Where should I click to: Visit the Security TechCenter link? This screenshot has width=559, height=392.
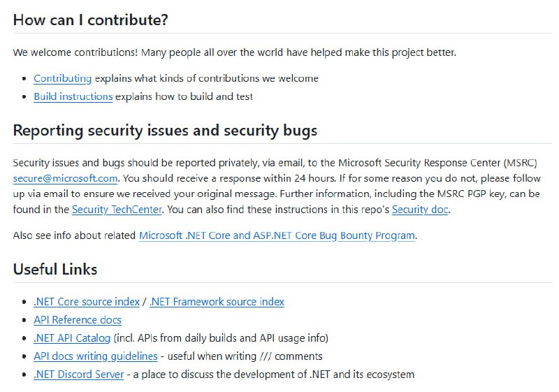117,209
